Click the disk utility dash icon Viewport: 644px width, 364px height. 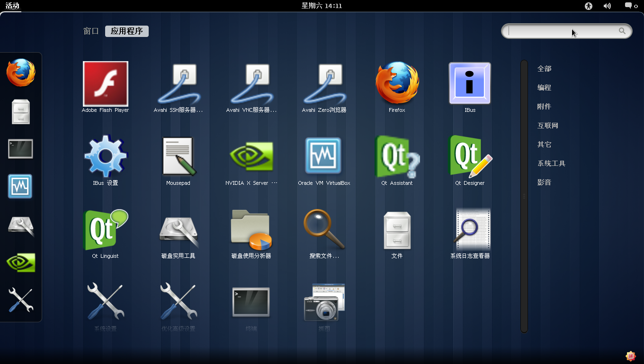[x=21, y=225]
